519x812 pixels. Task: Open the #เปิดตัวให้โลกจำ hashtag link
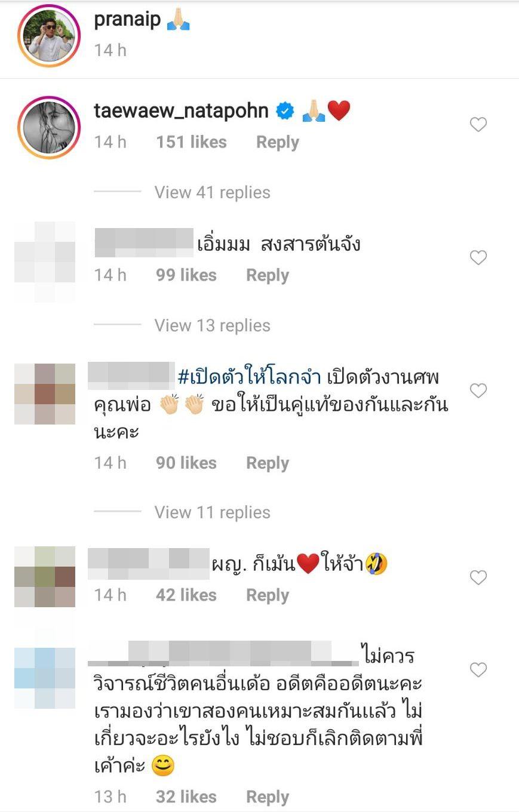click(x=250, y=377)
